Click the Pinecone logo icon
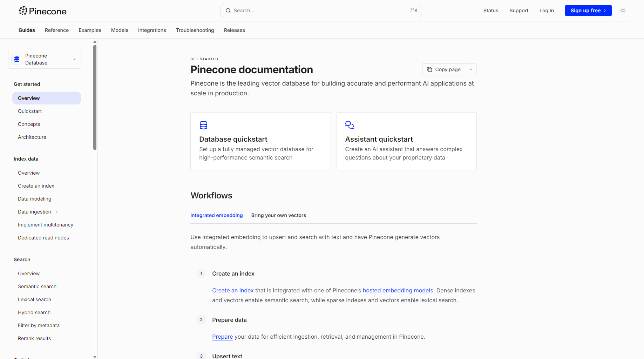 point(23,11)
